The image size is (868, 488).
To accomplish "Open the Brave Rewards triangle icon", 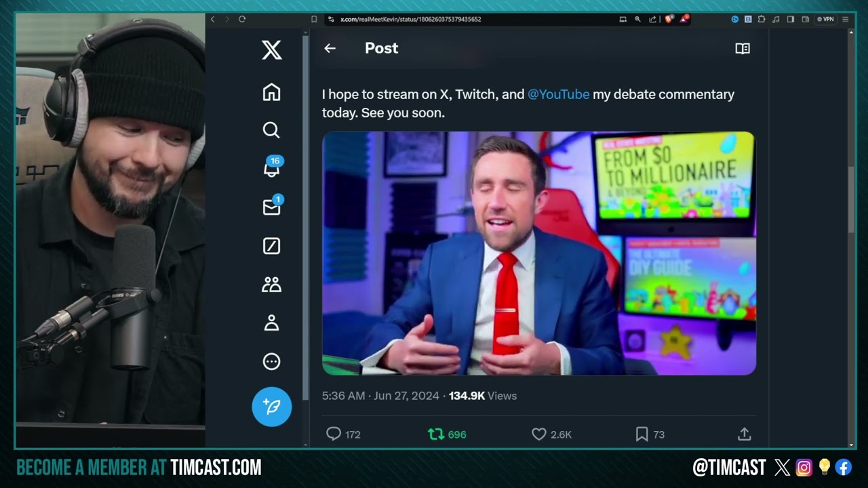I will pos(684,19).
